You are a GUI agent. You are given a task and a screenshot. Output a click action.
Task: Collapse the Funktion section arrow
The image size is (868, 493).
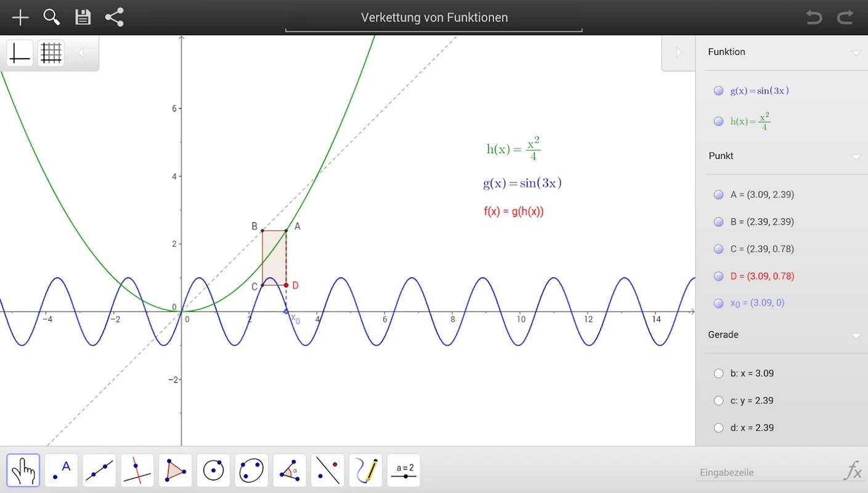click(856, 53)
